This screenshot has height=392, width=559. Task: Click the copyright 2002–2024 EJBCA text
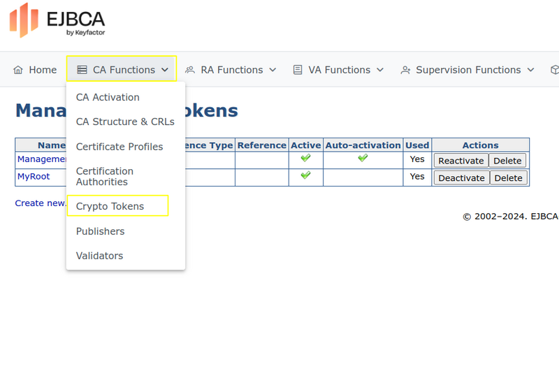pyautogui.click(x=511, y=217)
